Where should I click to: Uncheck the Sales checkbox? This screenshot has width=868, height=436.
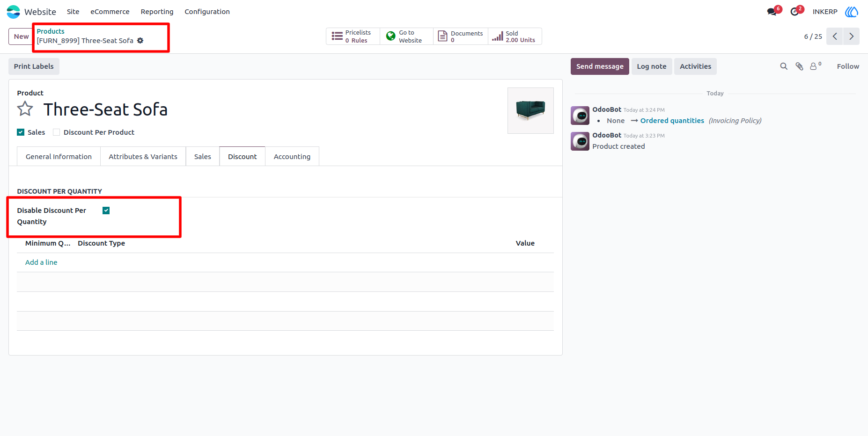[x=21, y=132]
